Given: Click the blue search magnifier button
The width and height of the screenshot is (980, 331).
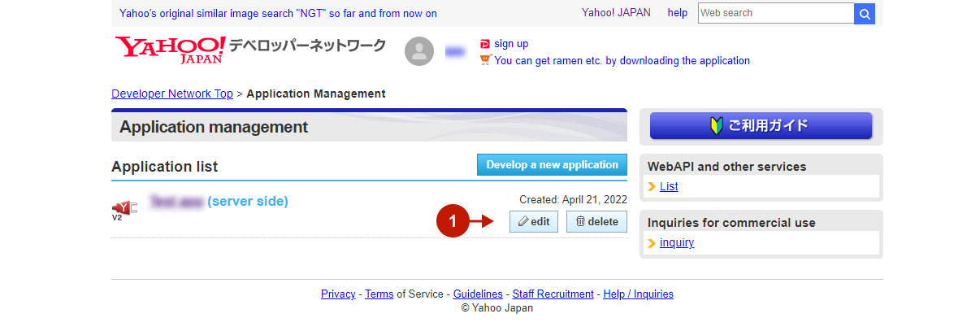Looking at the screenshot, I should point(865,14).
